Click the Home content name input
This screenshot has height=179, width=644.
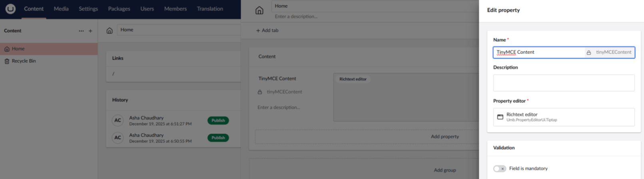tap(179, 30)
